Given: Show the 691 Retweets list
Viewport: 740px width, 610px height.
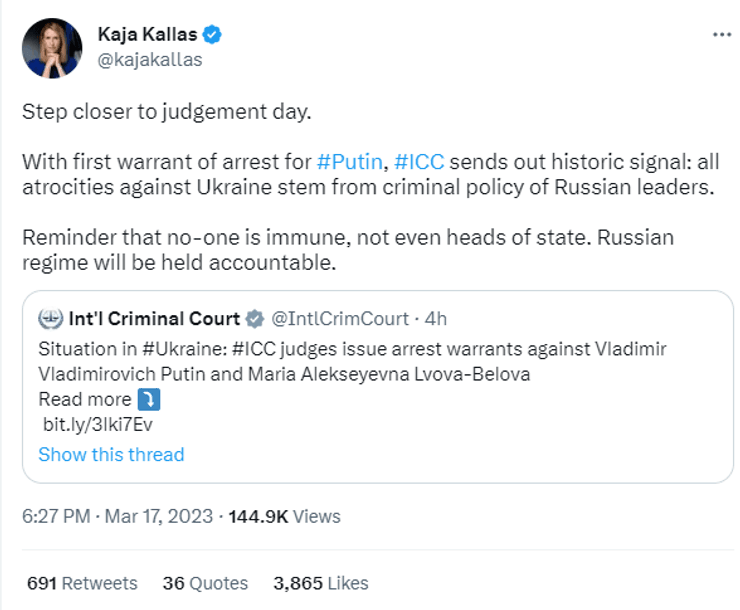Looking at the screenshot, I should click(80, 583).
